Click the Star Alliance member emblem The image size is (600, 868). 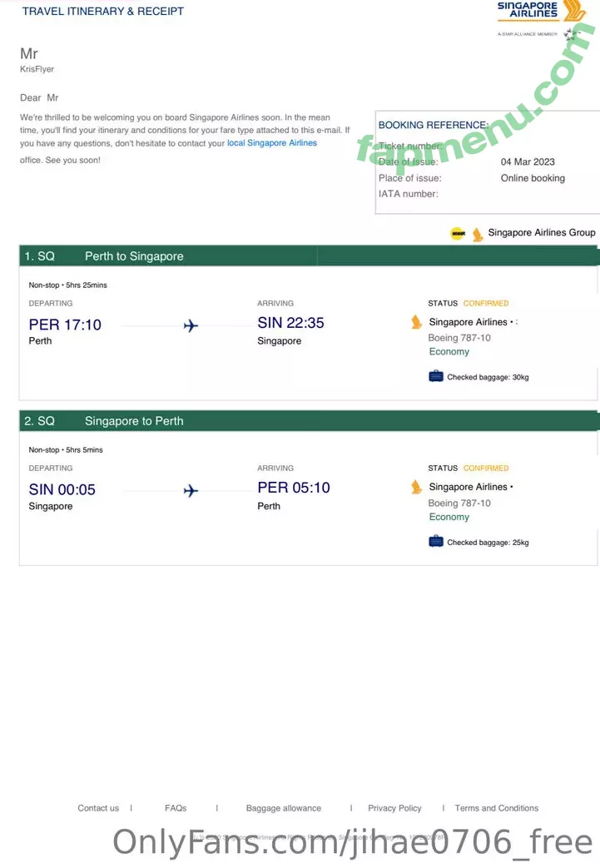click(570, 34)
